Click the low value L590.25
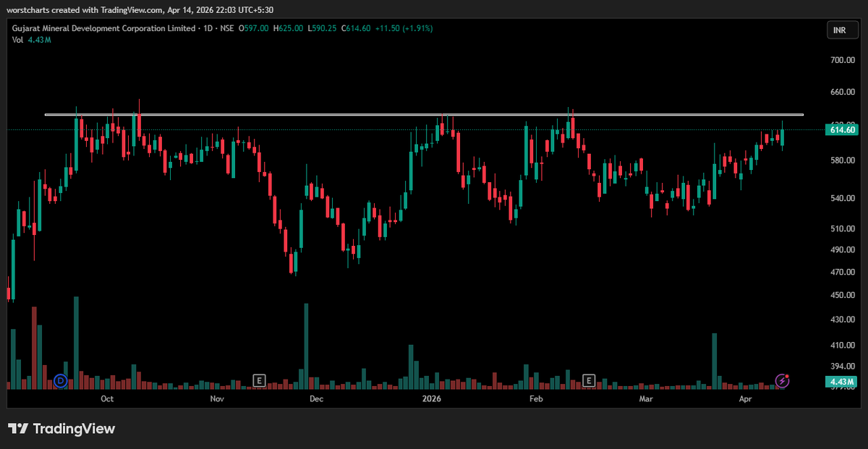Viewport: 868px width, 449px height. click(323, 28)
